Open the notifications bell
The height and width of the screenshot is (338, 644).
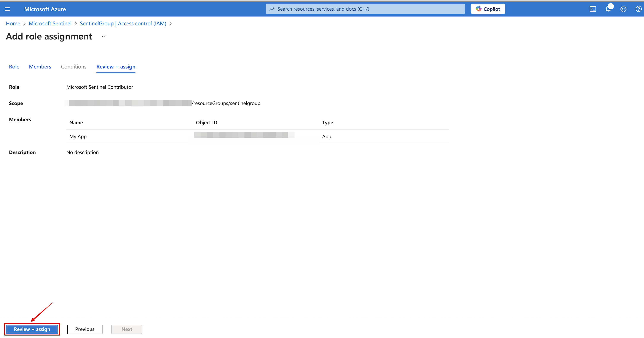(608, 9)
